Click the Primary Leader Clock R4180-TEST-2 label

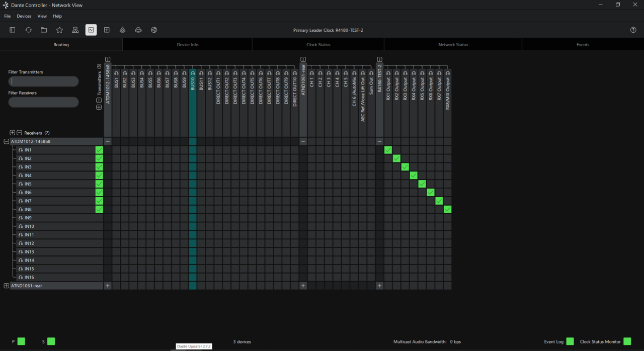point(328,30)
